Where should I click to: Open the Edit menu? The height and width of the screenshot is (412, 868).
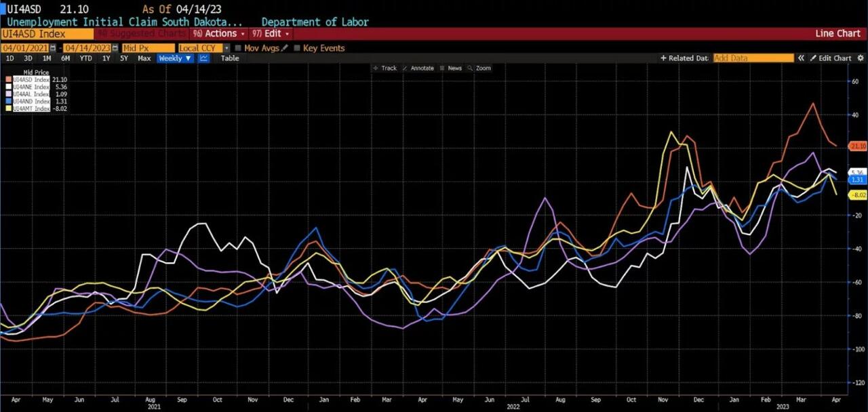(x=270, y=33)
